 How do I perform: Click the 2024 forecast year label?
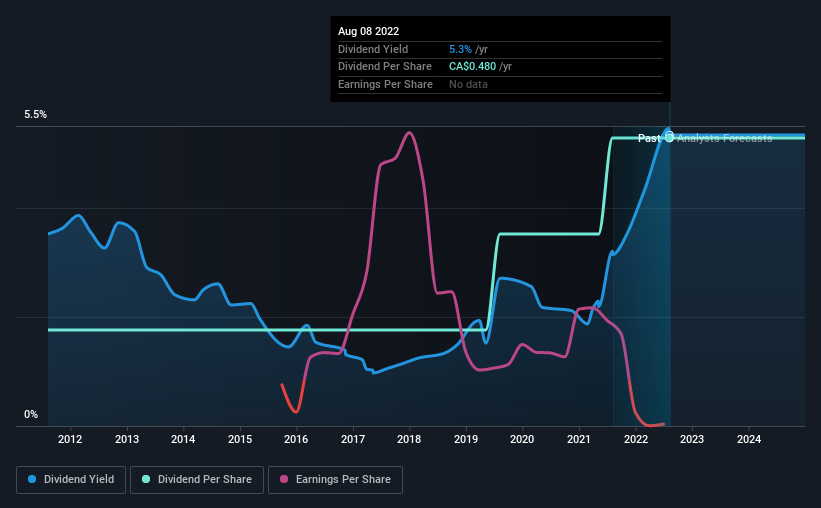(749, 439)
